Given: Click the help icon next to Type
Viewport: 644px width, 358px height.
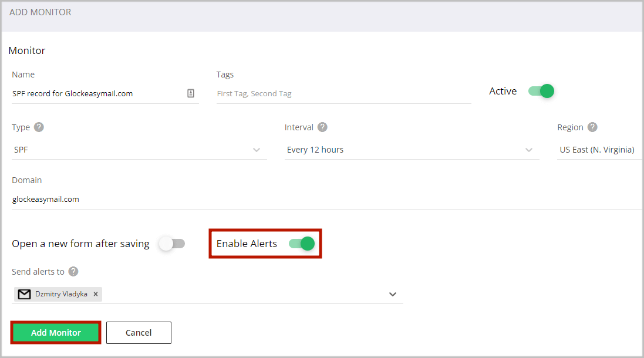Looking at the screenshot, I should (39, 127).
